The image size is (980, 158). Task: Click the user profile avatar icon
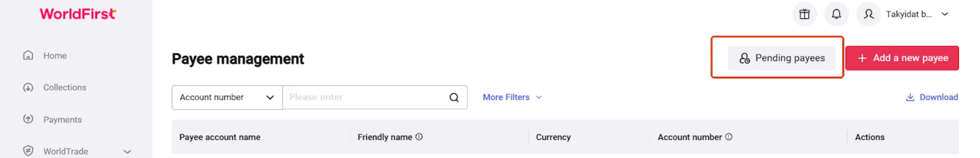point(868,14)
